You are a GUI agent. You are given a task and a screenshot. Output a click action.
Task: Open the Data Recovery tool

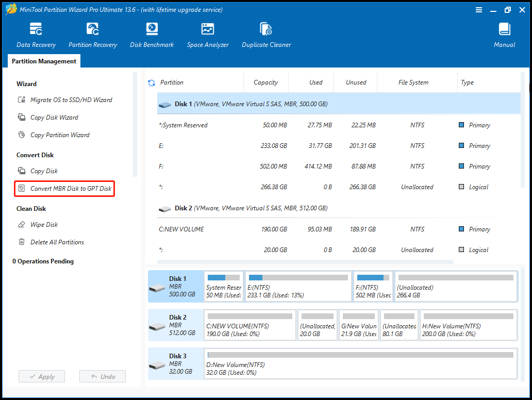point(36,35)
